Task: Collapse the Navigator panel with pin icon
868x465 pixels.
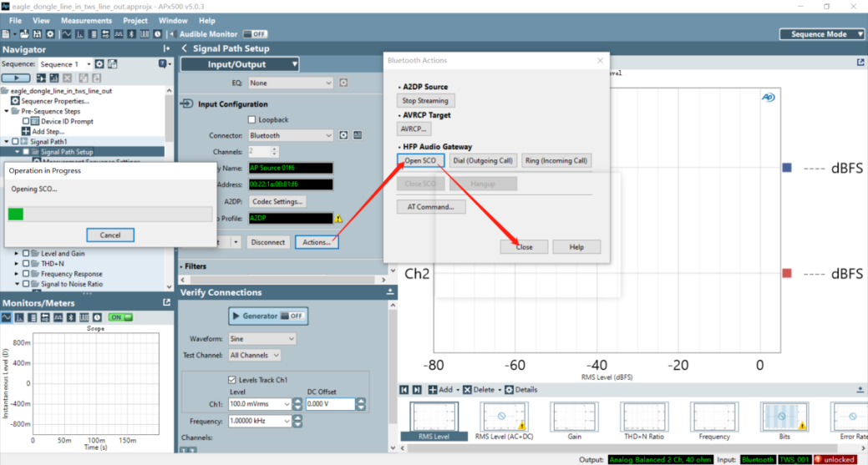Action: (166, 49)
